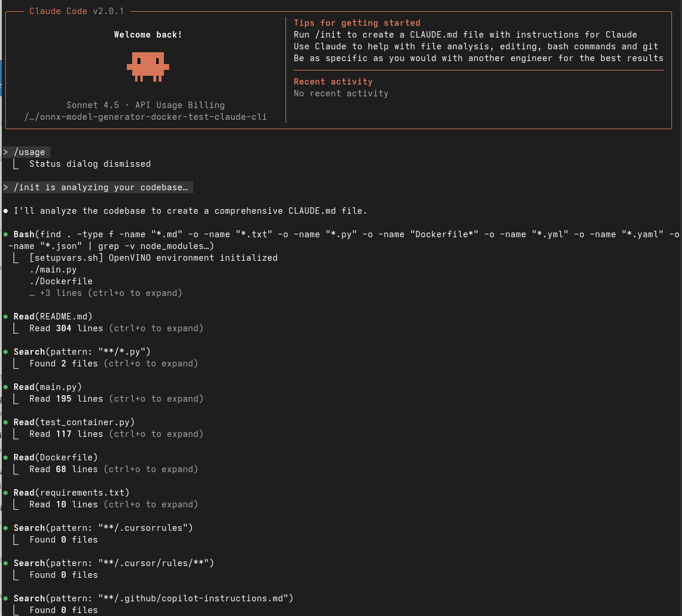This screenshot has width=682, height=616.
Task: Expand the "+3 lines" collapsed Bash output
Action: (x=111, y=293)
